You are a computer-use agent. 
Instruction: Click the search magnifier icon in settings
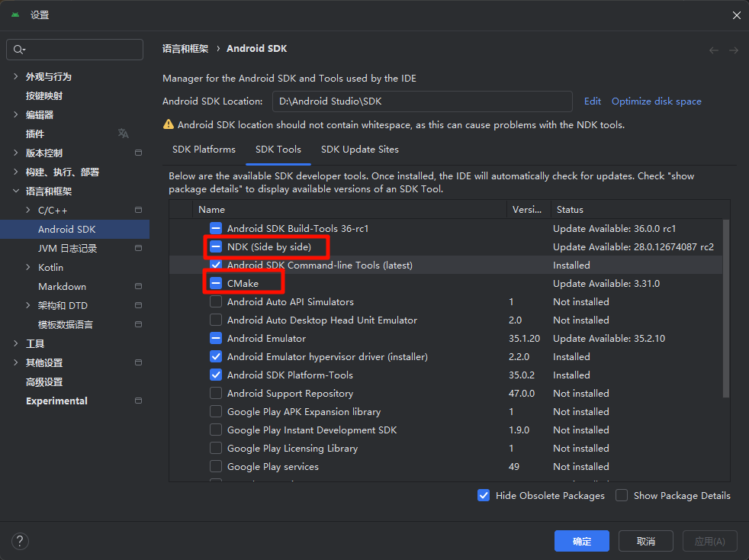click(x=18, y=50)
